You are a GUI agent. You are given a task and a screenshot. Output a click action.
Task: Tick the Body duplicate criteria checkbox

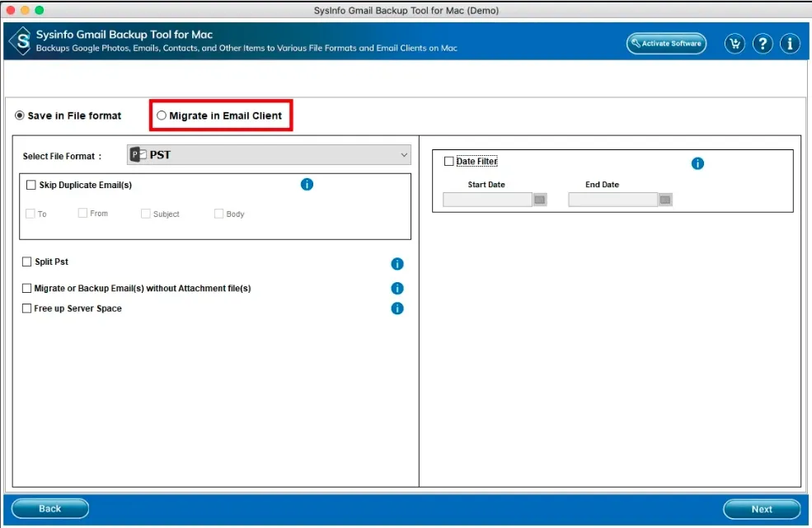point(218,214)
